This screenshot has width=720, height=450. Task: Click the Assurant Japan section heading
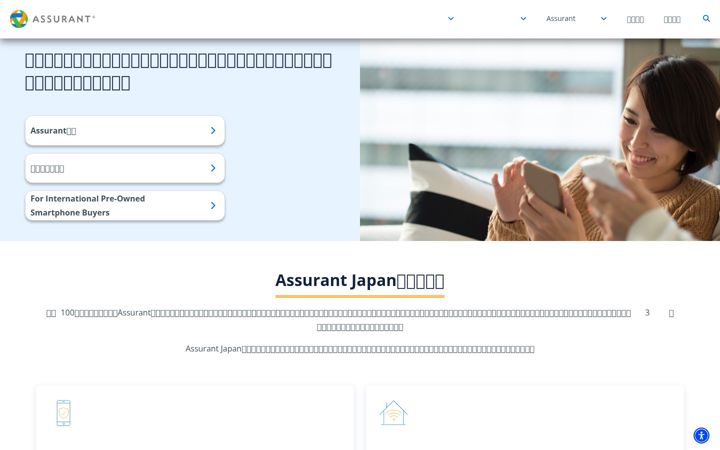360,281
